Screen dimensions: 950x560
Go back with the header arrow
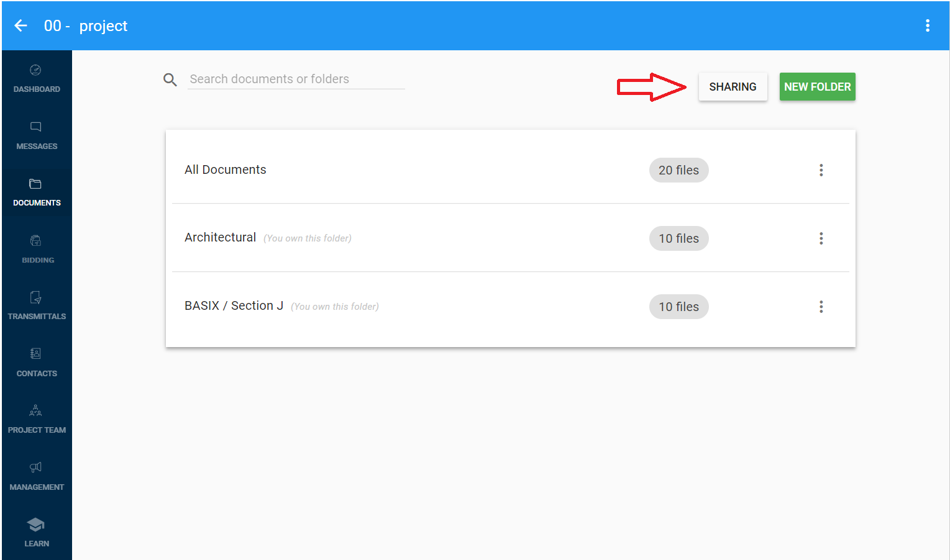coord(21,25)
